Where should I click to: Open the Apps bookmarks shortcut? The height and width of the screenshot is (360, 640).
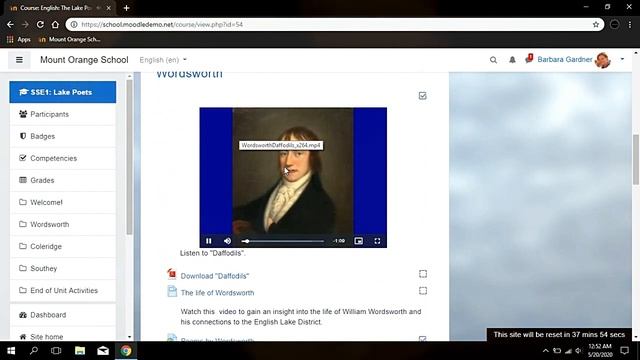click(19, 40)
